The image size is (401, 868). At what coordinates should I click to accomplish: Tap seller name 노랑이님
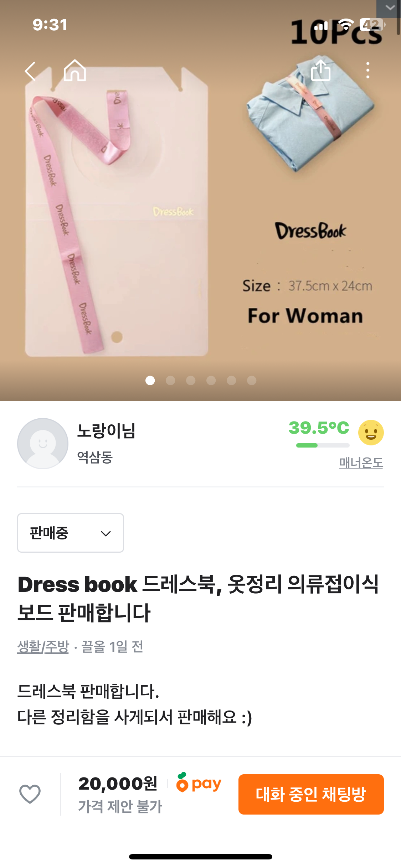click(x=106, y=430)
